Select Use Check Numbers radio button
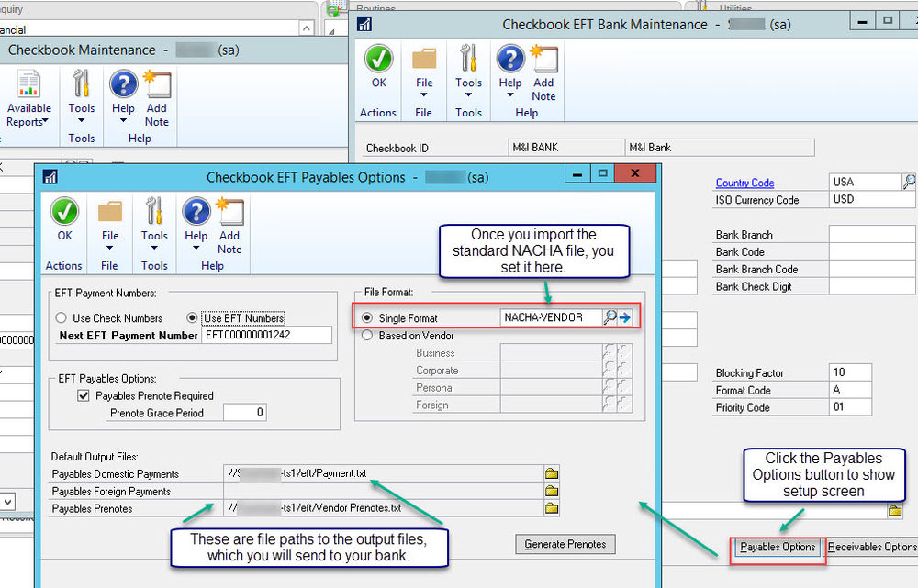The width and height of the screenshot is (918, 588). coord(61,317)
